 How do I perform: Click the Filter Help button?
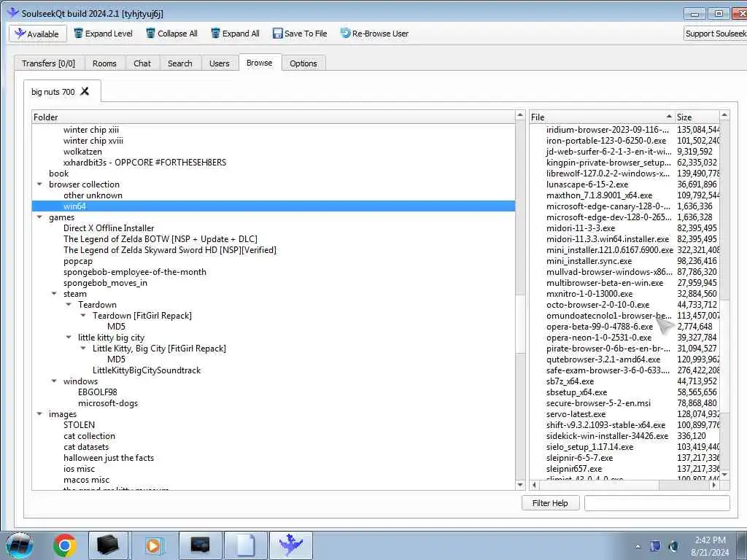click(550, 503)
